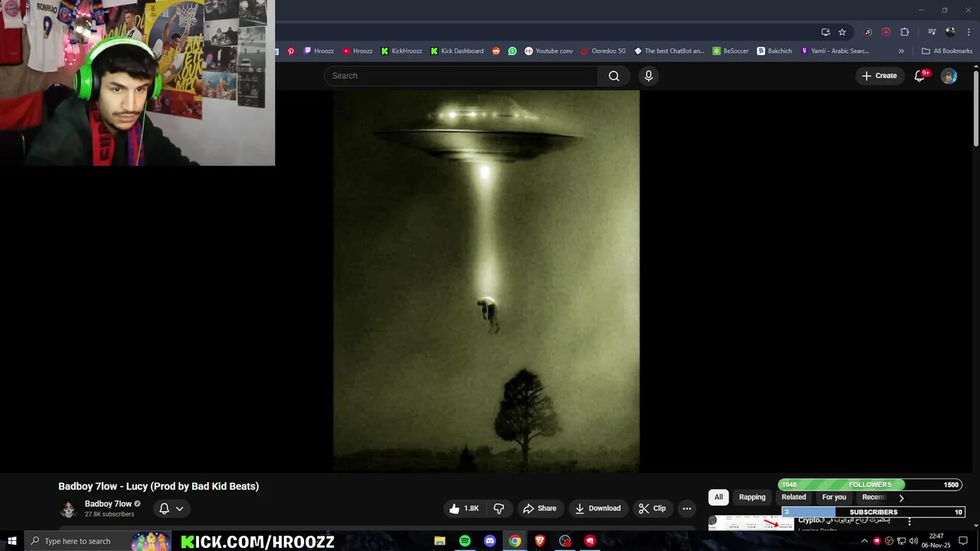The width and height of the screenshot is (980, 551).
Task: Select the Related filter chip
Action: (794, 497)
